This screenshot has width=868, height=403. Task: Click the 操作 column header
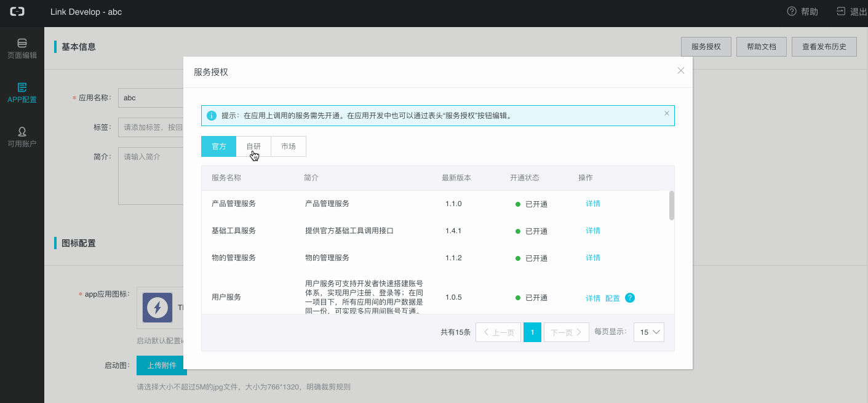[x=586, y=178]
